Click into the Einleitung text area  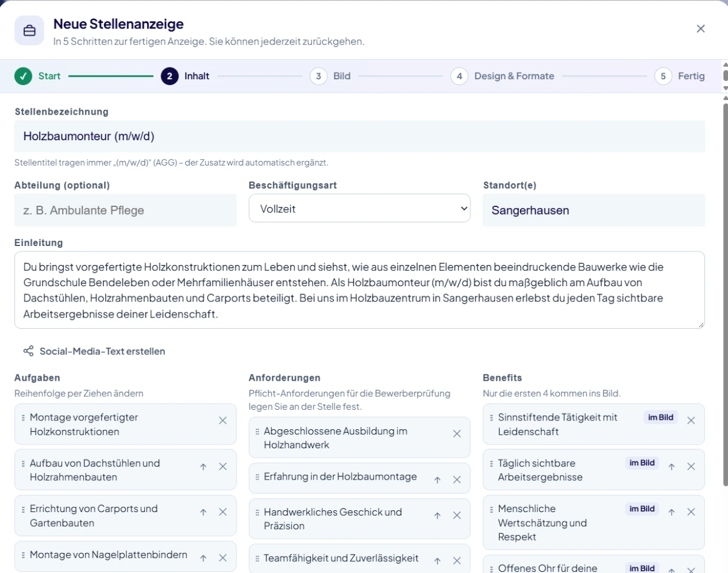pos(359,290)
